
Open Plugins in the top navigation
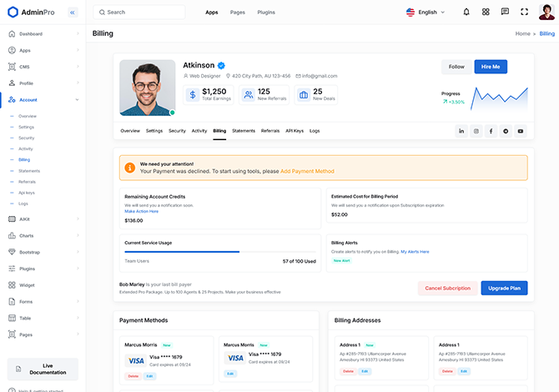pos(266,13)
